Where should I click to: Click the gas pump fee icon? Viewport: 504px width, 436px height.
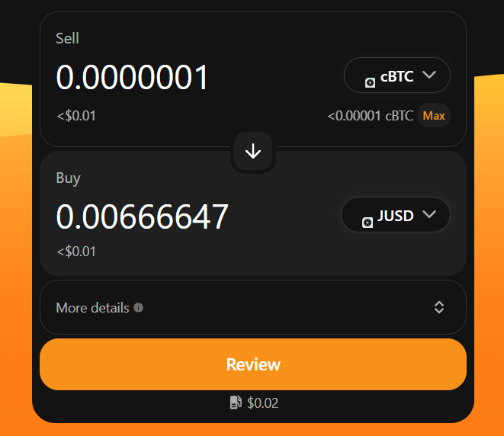(x=236, y=402)
